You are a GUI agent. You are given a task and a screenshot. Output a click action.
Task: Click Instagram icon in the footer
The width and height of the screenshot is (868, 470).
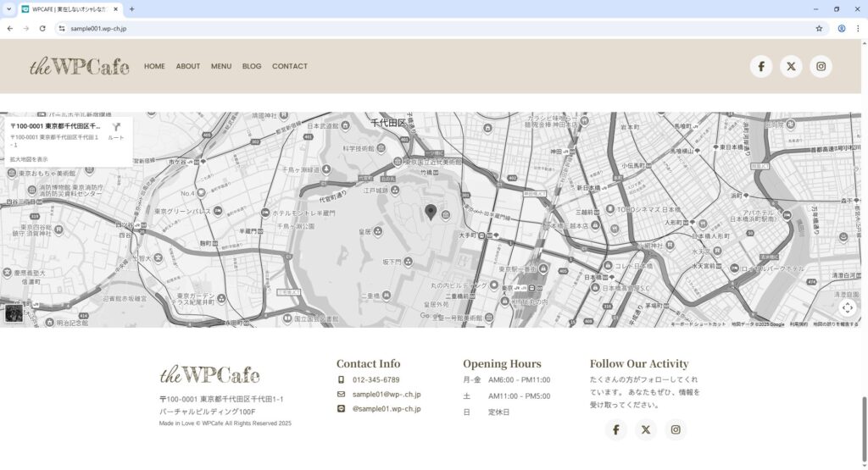tap(676, 430)
